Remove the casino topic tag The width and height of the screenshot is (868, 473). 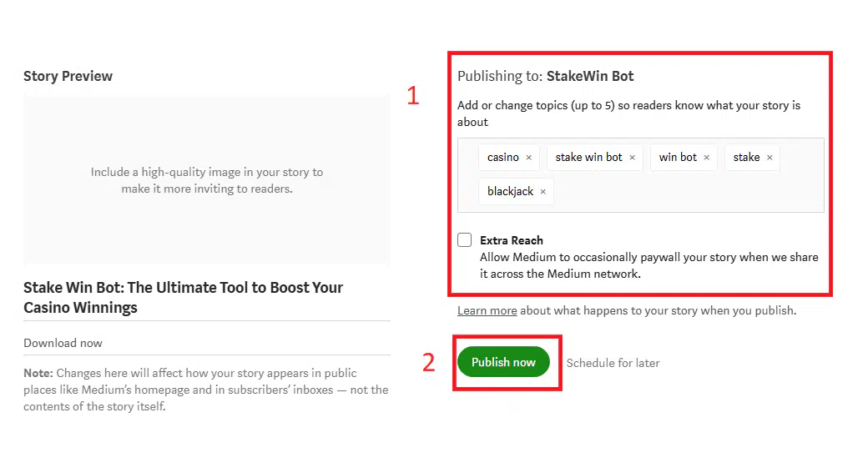(x=528, y=158)
